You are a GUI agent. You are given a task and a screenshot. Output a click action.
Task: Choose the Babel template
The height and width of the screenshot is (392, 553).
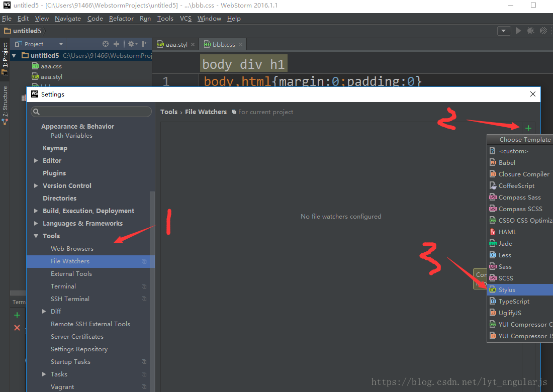pos(520,162)
